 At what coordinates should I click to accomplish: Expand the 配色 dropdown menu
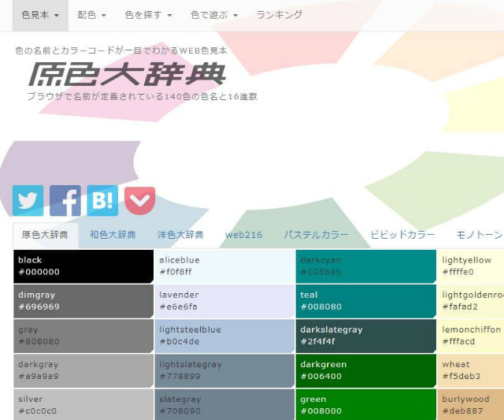pos(92,15)
